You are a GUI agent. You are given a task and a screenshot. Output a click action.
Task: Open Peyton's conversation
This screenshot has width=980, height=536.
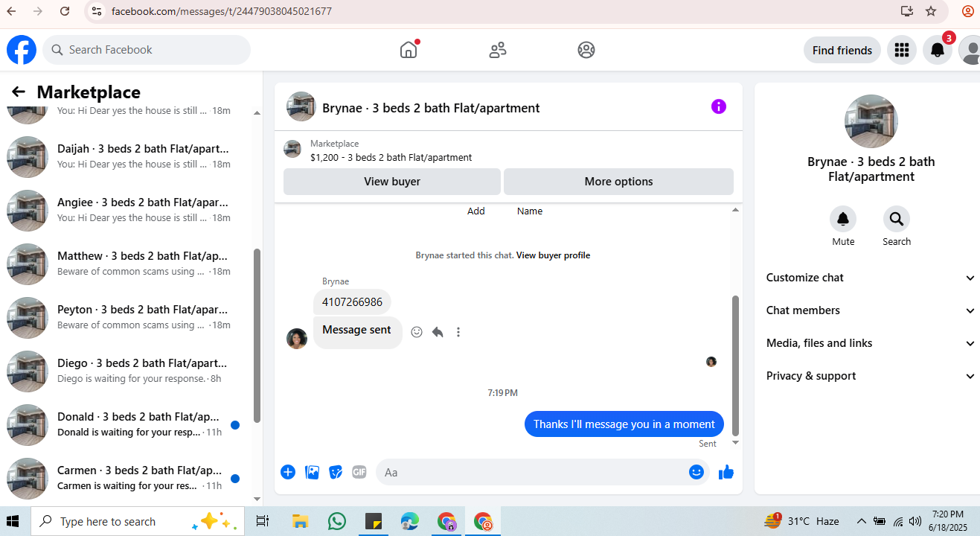click(126, 317)
